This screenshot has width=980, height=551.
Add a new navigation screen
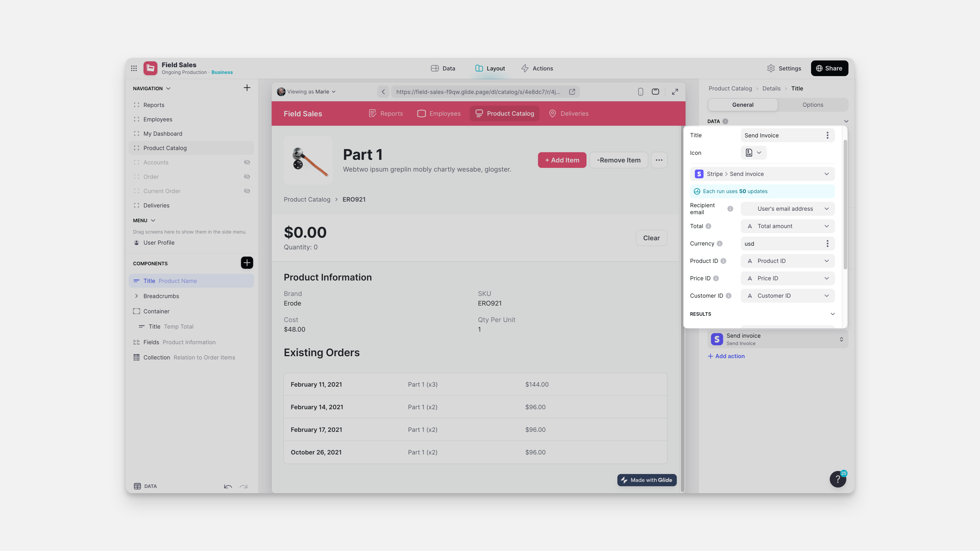tap(247, 88)
